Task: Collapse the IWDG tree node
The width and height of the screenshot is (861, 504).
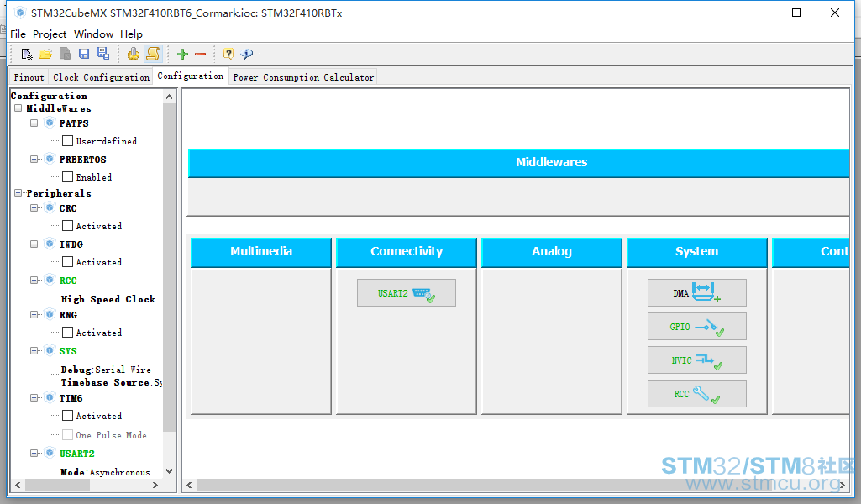Action: 34,244
